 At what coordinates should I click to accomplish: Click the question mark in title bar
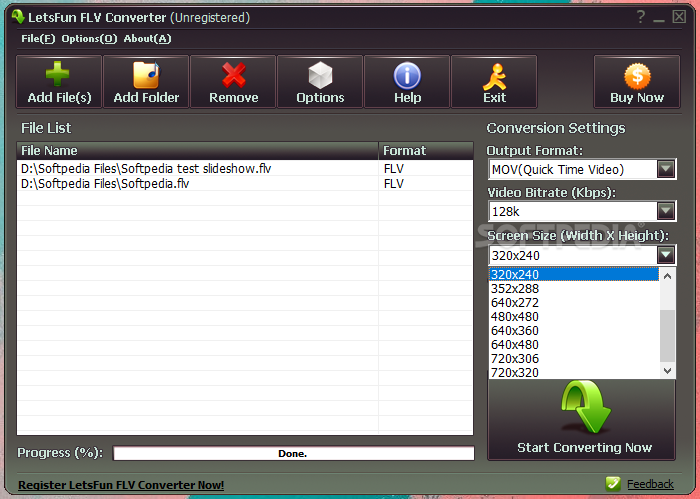click(x=641, y=17)
